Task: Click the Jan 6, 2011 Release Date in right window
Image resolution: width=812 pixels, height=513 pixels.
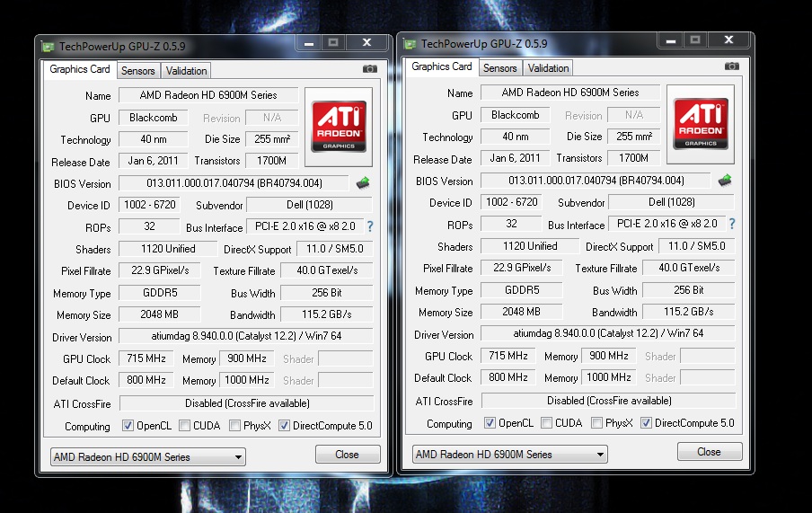Action: [516, 158]
